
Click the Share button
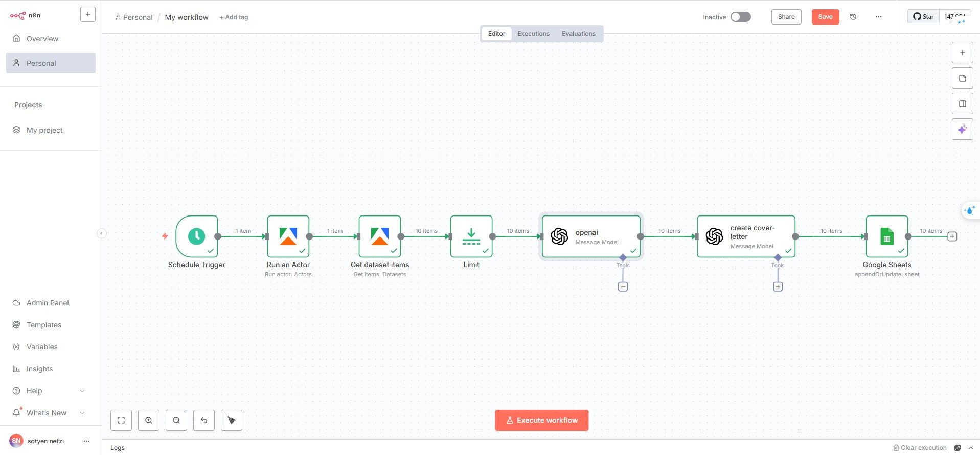coord(786,17)
